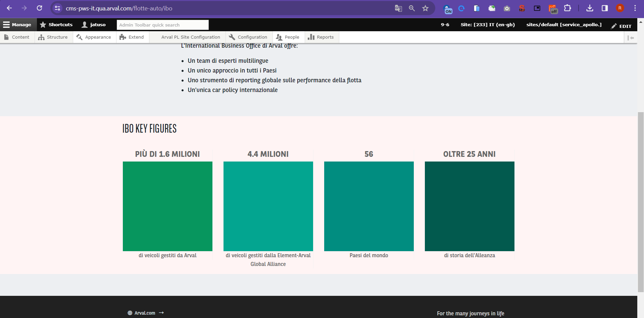Go back using the browser back arrow
The width and height of the screenshot is (644, 318).
(9, 8)
